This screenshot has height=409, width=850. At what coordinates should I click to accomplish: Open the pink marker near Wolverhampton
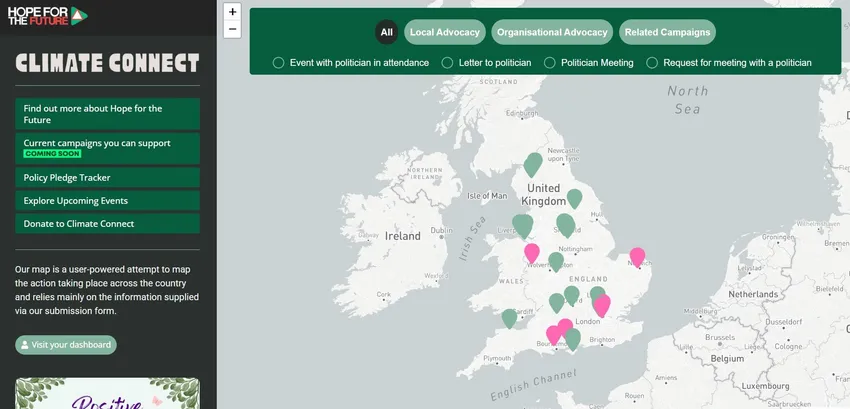[532, 252]
